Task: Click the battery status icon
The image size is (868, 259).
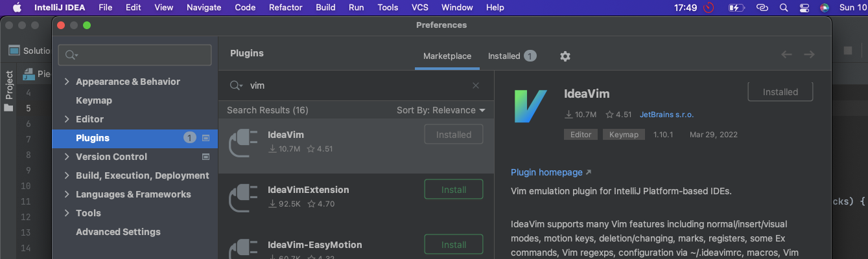Action: [736, 8]
